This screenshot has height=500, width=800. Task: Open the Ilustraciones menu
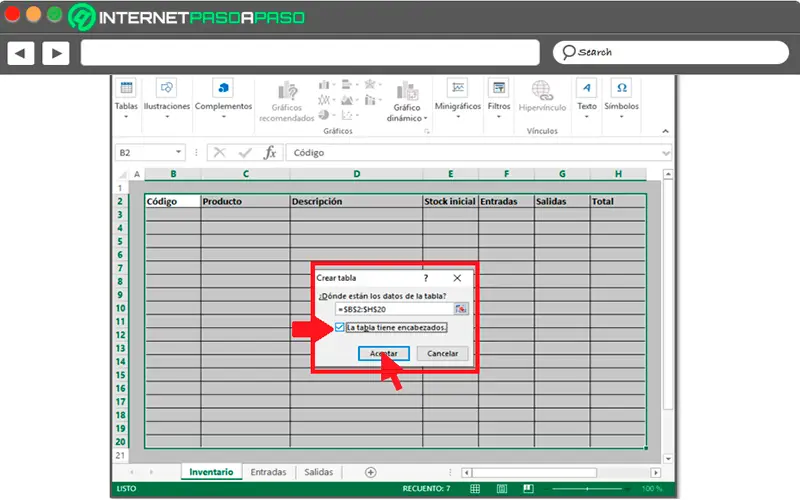pyautogui.click(x=166, y=99)
